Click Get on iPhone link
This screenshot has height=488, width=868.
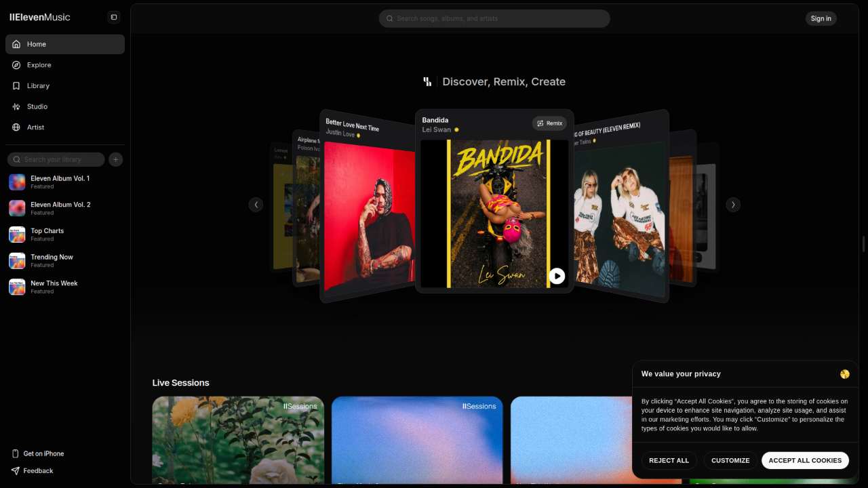pos(38,453)
